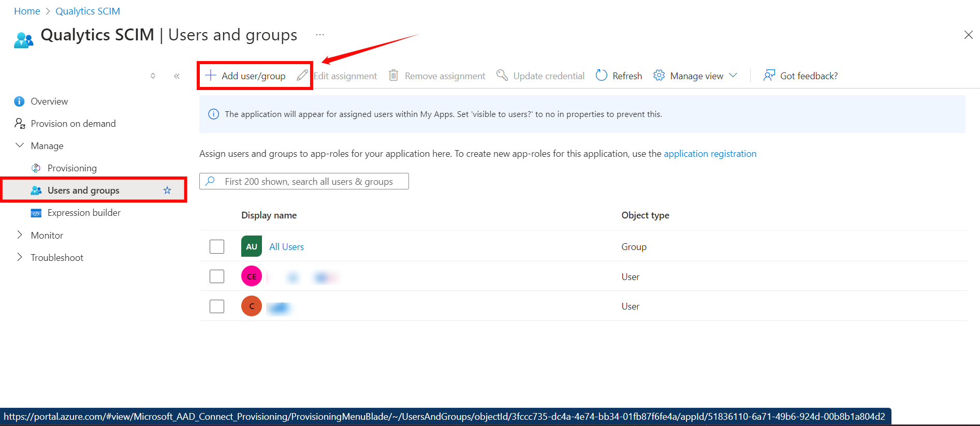Click the Remove assignment label
Viewport: 980px width, 426px height.
tap(445, 76)
